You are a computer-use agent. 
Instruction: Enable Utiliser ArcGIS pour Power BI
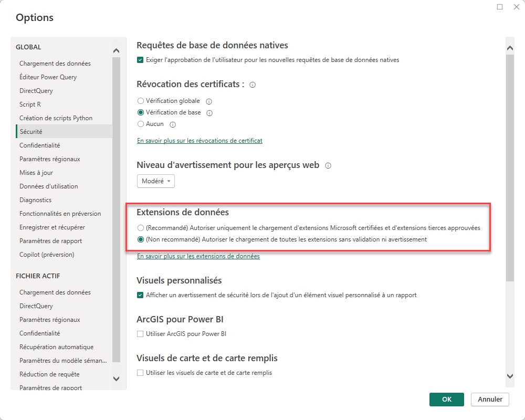[140, 334]
